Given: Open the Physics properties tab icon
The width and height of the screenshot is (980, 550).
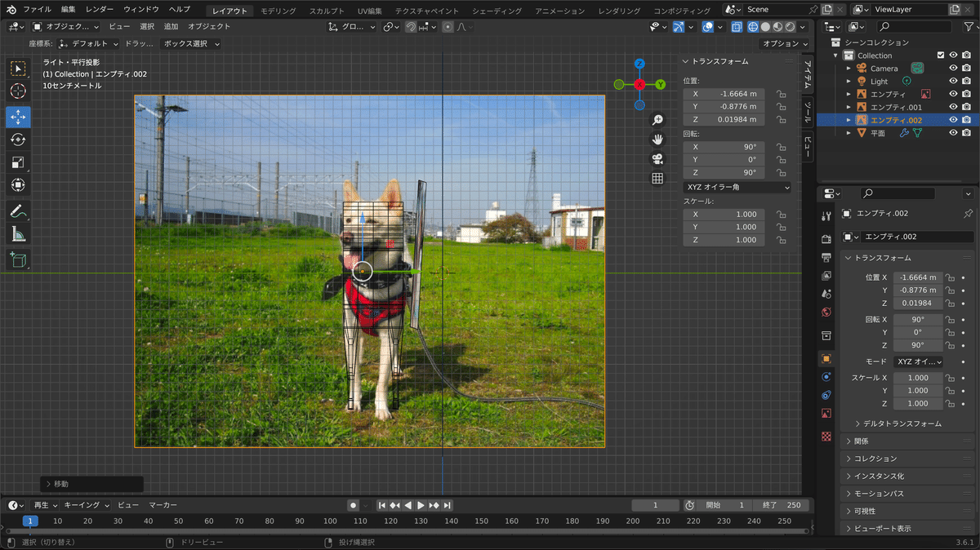Looking at the screenshot, I should coord(826,377).
